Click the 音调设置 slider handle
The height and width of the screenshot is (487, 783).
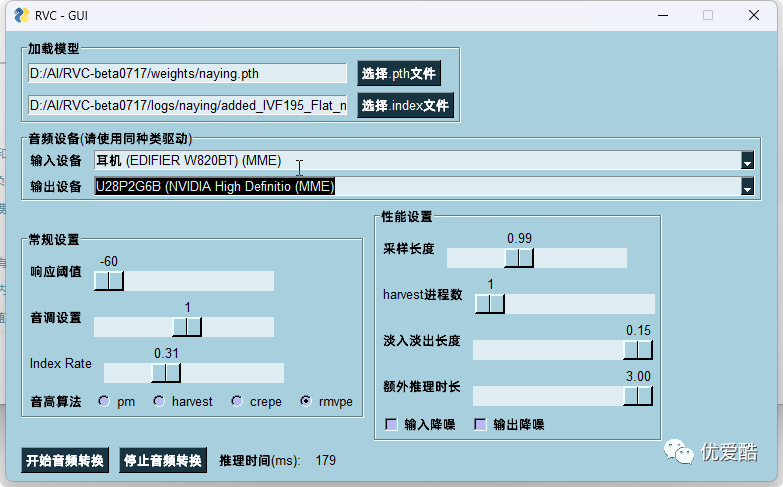pyautogui.click(x=187, y=327)
